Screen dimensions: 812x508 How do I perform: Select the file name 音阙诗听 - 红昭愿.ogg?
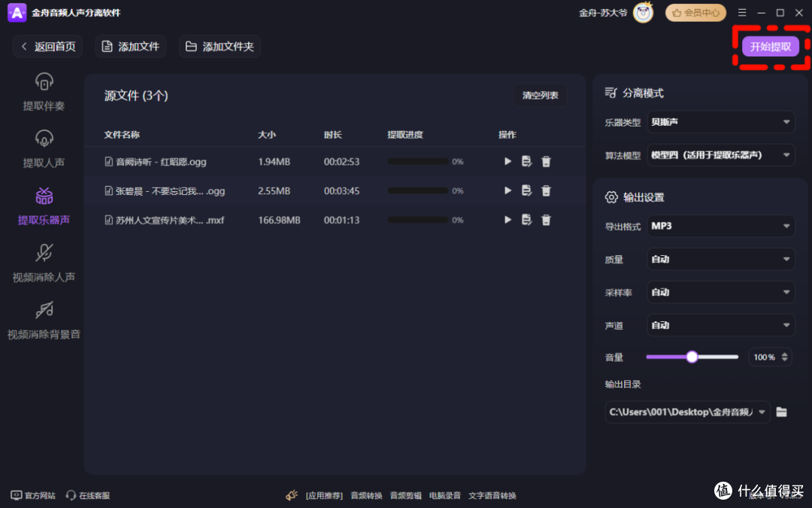161,162
